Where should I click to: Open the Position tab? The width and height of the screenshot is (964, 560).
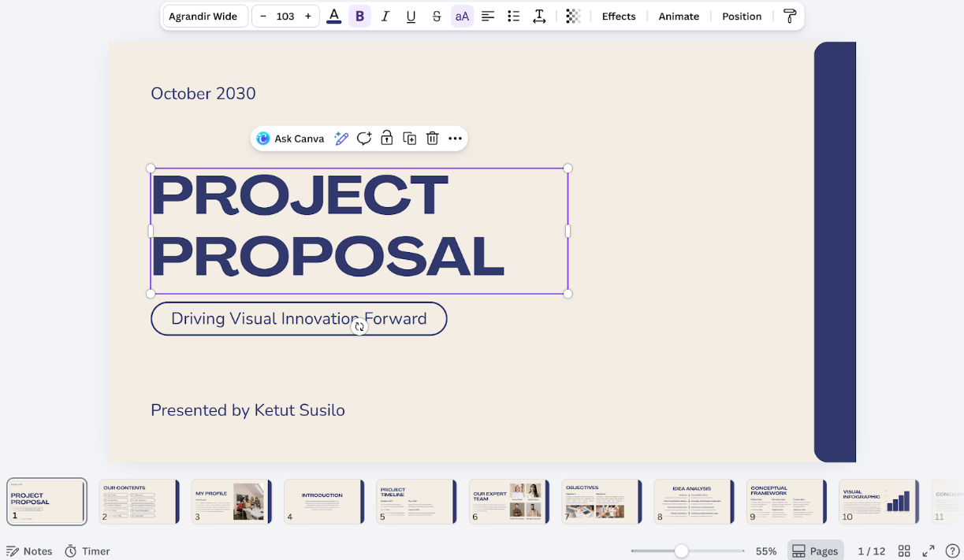point(742,17)
